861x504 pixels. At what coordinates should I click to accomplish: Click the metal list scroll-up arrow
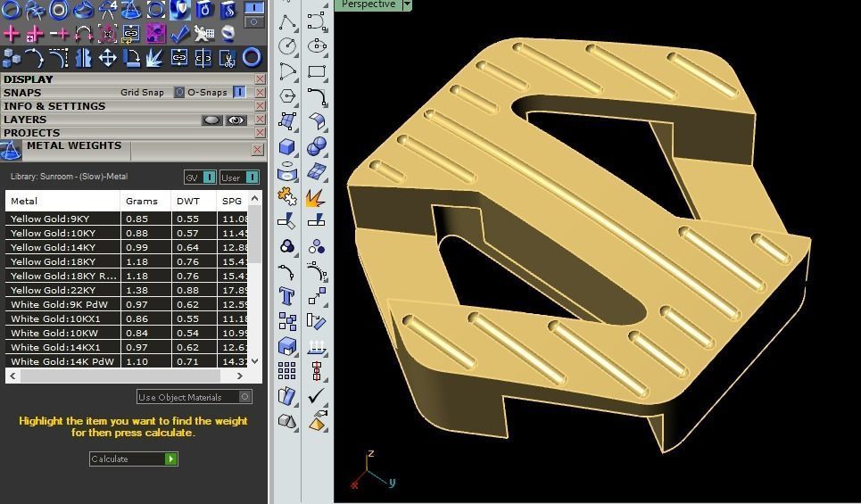point(255,198)
